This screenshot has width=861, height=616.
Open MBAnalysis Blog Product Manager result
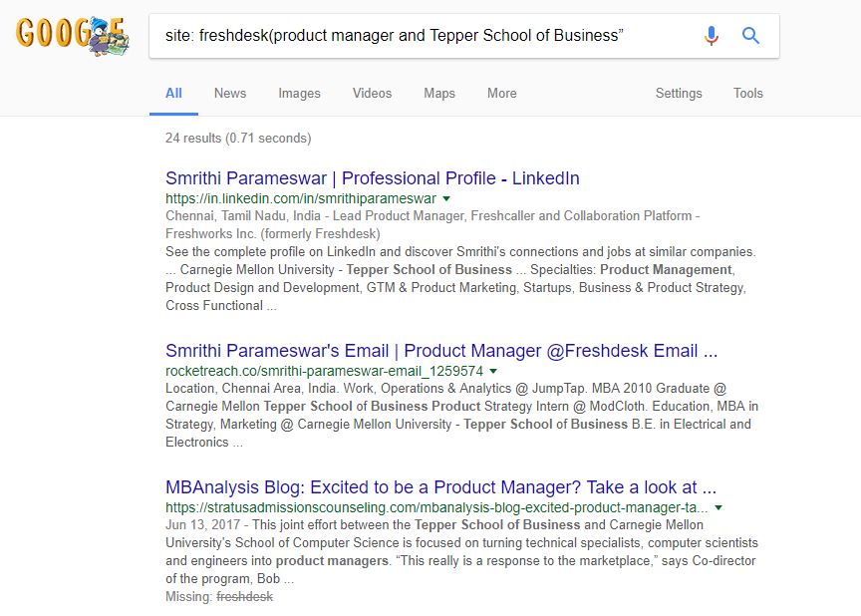click(x=440, y=487)
